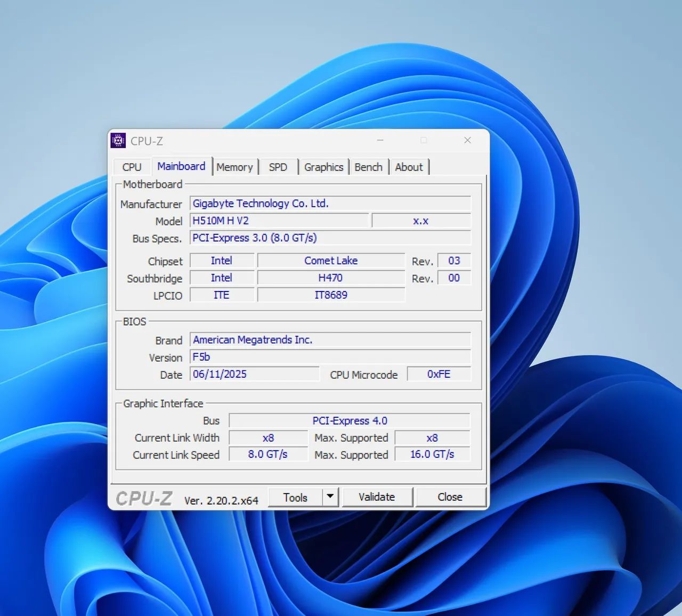This screenshot has height=616, width=682.
Task: Click the Current Link Speed label
Action: click(x=176, y=455)
